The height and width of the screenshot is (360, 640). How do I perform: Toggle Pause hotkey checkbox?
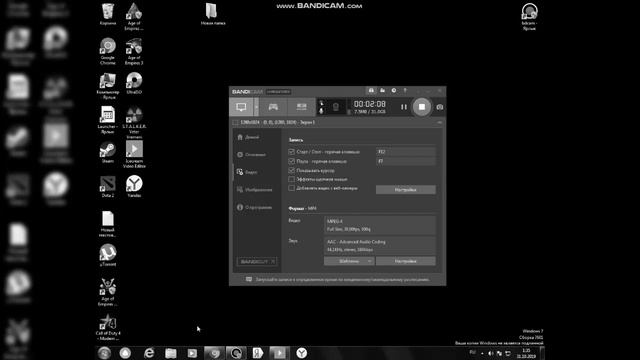(291, 161)
